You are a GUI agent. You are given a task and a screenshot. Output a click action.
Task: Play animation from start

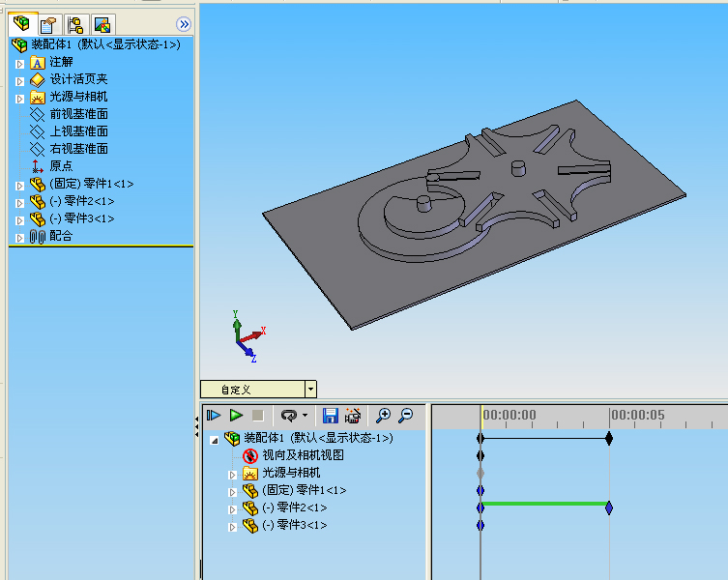click(214, 415)
